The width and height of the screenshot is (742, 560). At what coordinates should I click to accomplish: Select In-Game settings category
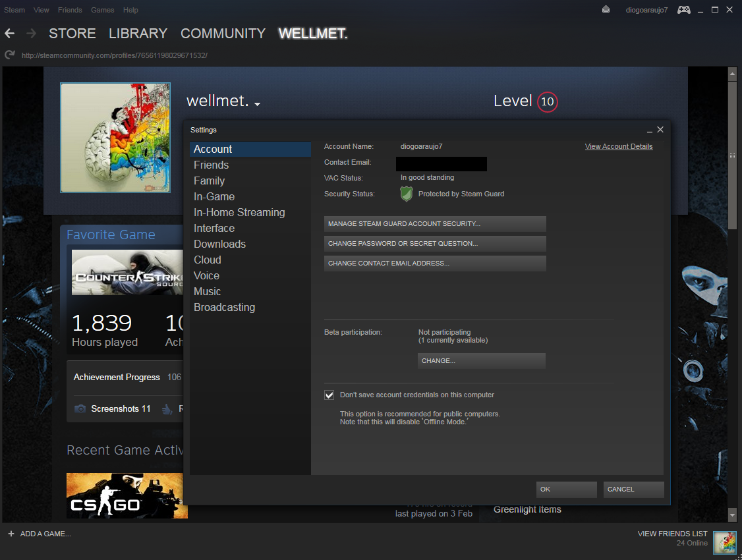tap(250, 197)
